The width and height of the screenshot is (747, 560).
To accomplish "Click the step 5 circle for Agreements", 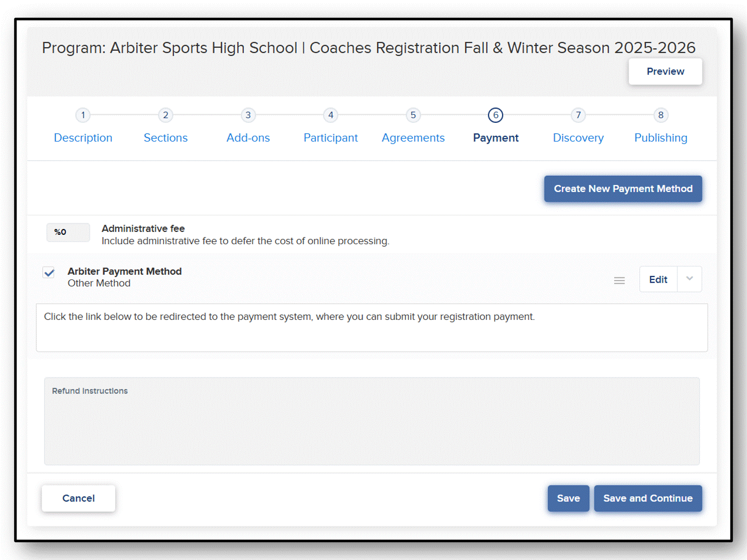I will click(413, 115).
